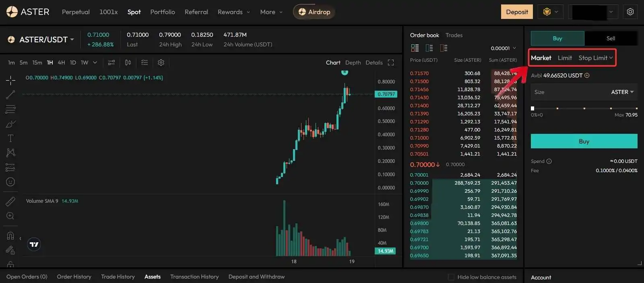Open the Trade History tab
Image resolution: width=644 pixels, height=283 pixels.
click(x=118, y=277)
